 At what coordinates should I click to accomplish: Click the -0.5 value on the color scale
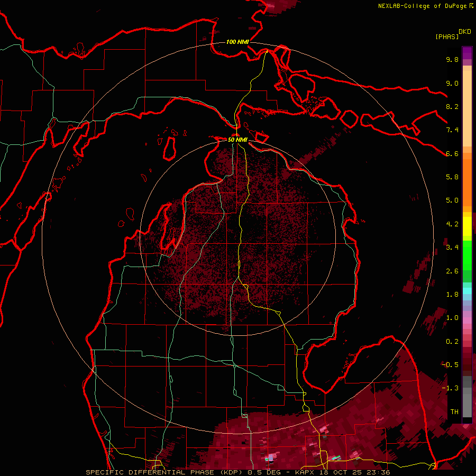point(450,365)
